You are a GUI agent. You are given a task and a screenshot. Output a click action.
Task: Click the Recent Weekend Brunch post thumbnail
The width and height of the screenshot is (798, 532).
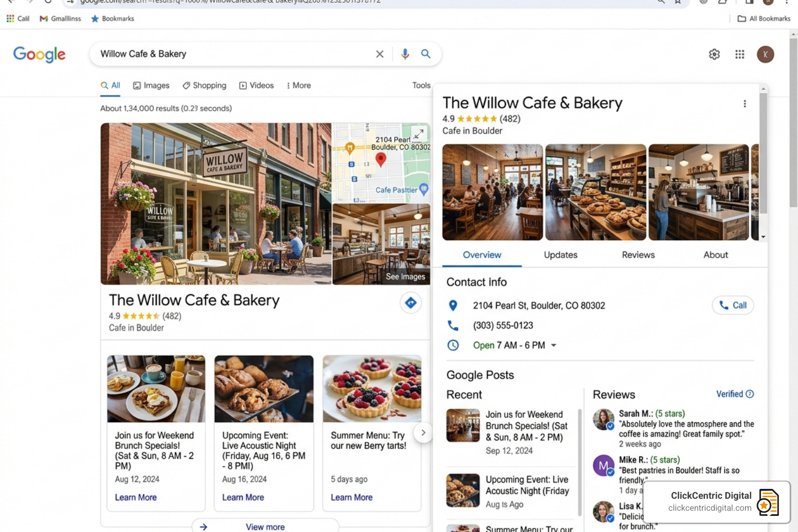click(463, 425)
